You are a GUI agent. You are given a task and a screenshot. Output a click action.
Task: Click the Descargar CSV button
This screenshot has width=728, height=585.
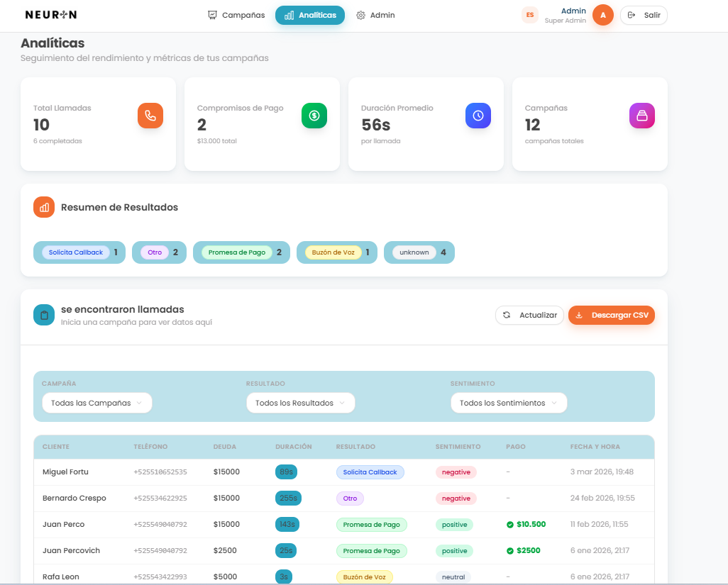(x=611, y=315)
